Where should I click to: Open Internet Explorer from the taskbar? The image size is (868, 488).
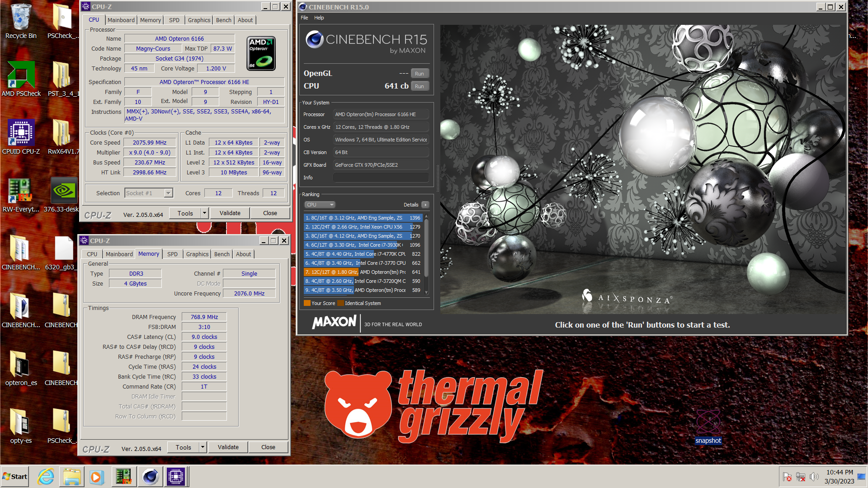[x=46, y=477]
